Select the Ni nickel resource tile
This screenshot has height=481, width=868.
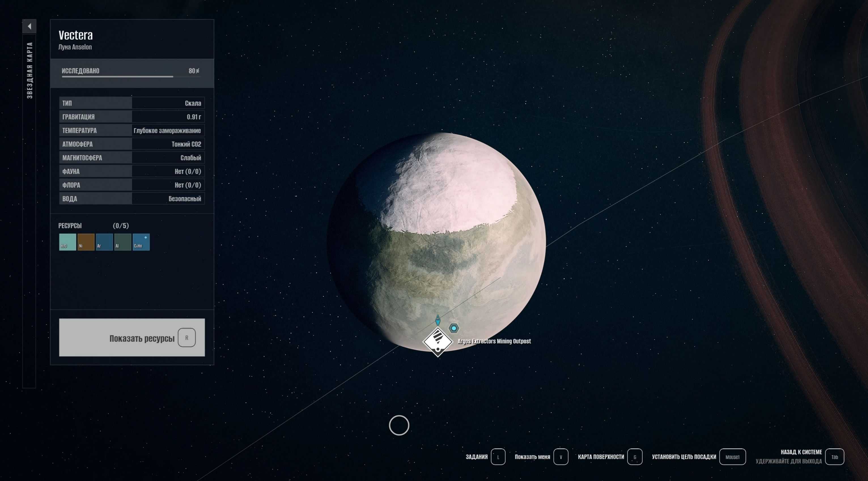(x=86, y=242)
